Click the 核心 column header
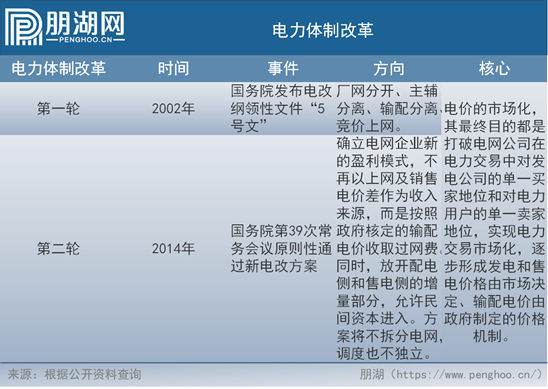 494,68
